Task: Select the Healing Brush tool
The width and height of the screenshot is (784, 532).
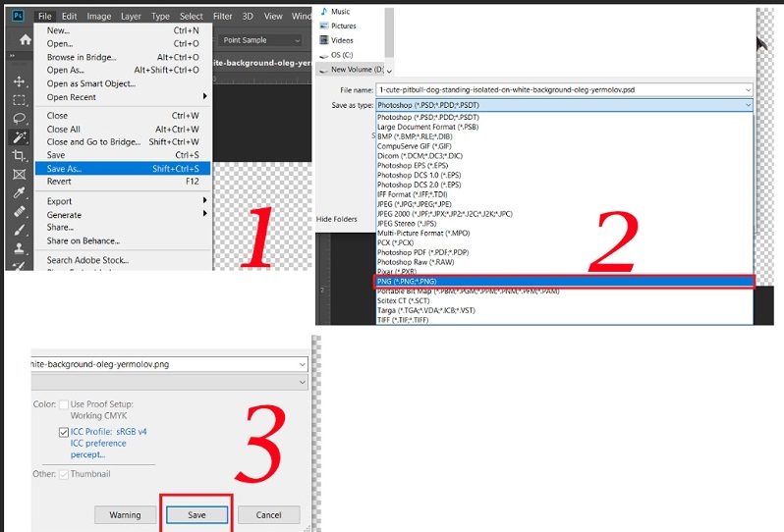Action: coord(19,211)
